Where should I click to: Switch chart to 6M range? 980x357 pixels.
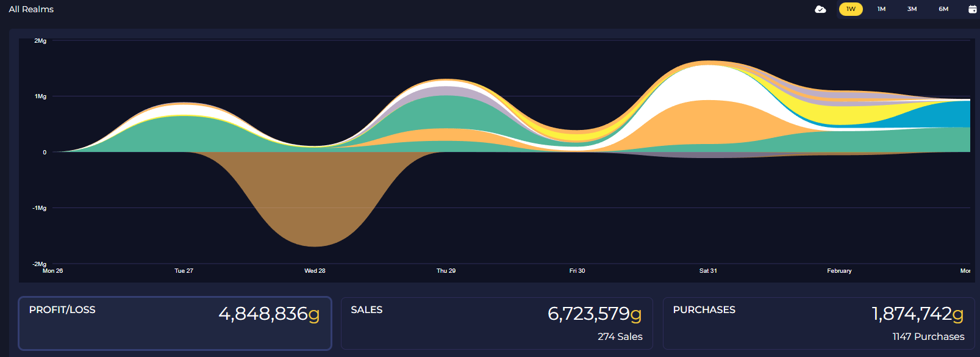click(x=943, y=9)
